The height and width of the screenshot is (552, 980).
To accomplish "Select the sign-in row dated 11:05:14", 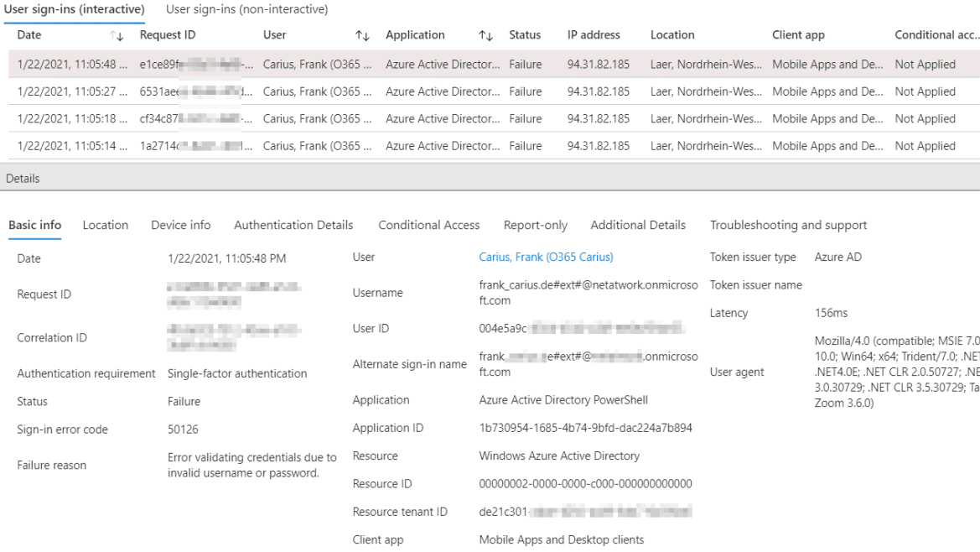I will [x=494, y=146].
